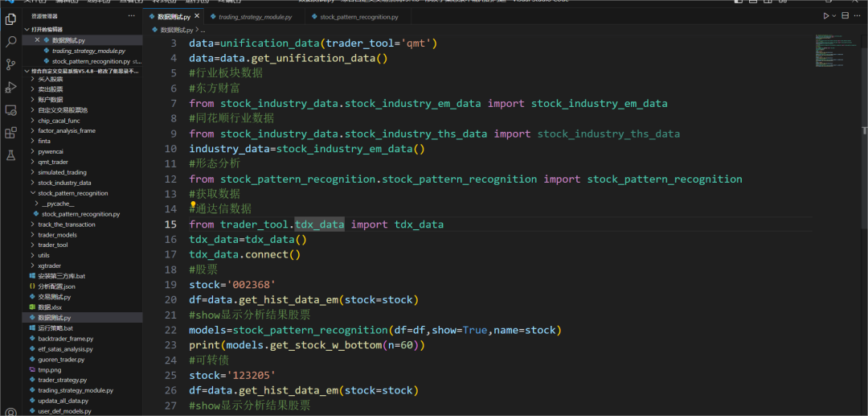
Task: Open the Testing flask view
Action: (10, 155)
